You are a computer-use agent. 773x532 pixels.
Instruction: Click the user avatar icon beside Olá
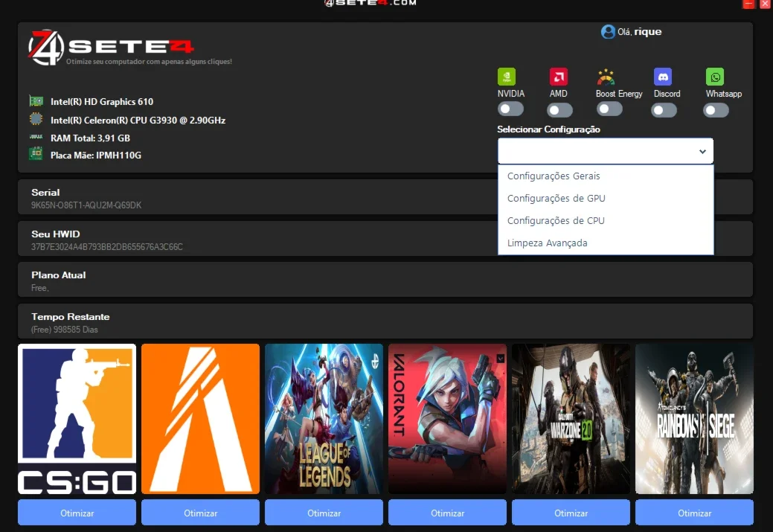tap(608, 31)
